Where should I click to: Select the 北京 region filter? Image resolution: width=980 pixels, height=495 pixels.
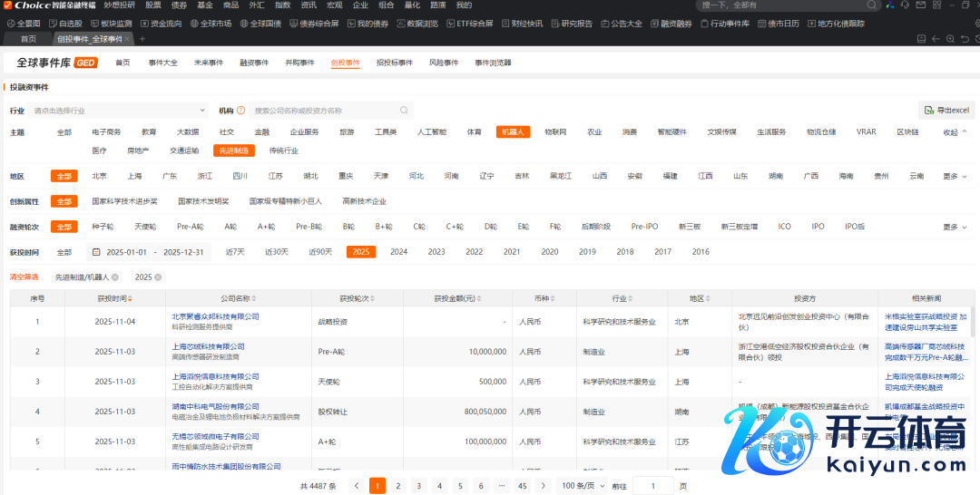click(99, 176)
